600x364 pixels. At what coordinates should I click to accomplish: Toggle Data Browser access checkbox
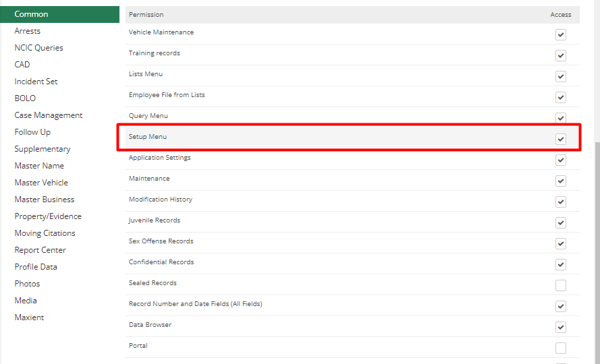(x=561, y=328)
